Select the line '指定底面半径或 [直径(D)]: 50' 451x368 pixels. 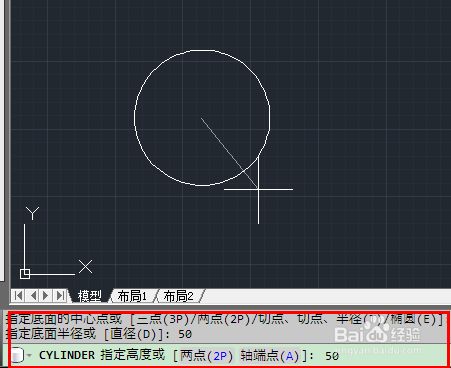(x=99, y=334)
